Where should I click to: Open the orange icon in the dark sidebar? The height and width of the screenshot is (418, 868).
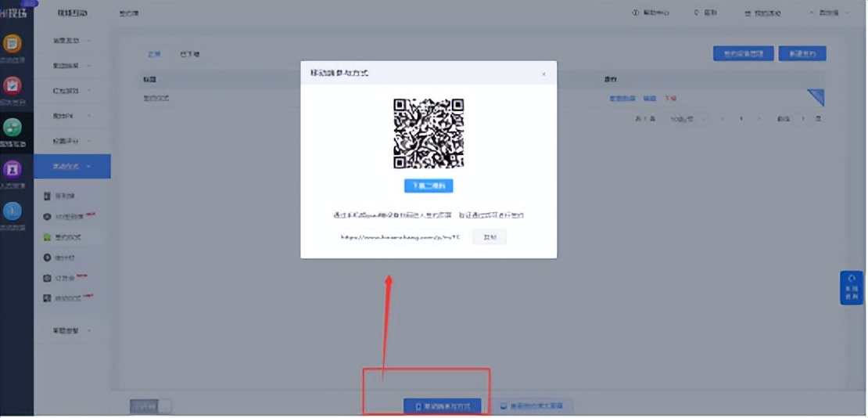[13, 43]
